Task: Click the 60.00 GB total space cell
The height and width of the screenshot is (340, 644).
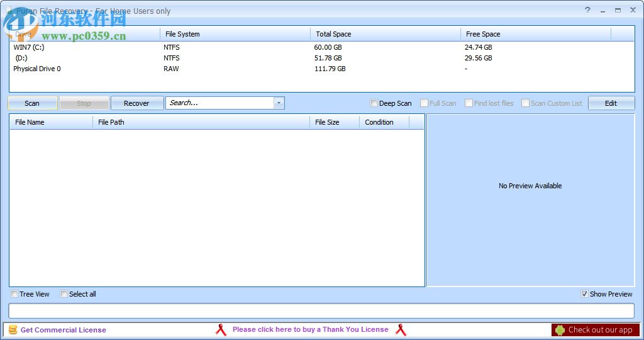Action: 328,47
